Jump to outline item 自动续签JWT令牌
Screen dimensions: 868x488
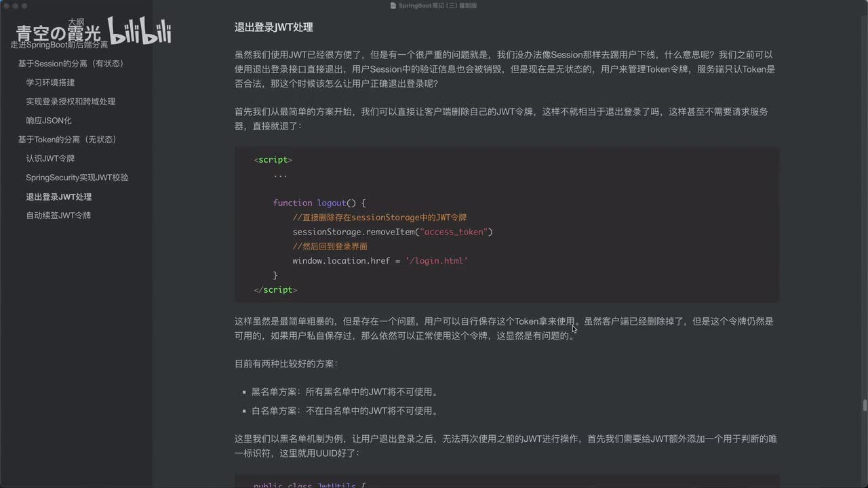coord(58,216)
